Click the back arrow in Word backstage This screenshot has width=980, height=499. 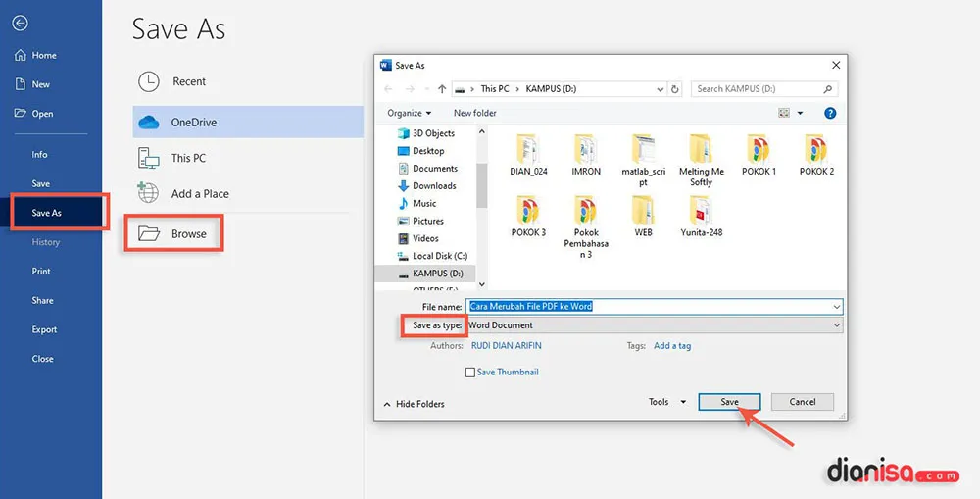coord(20,24)
